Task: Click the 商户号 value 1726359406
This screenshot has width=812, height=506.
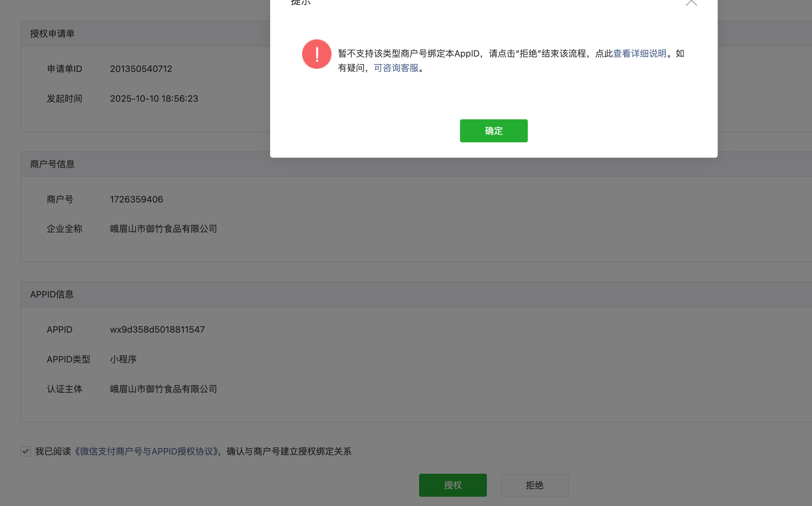Action: 137,200
